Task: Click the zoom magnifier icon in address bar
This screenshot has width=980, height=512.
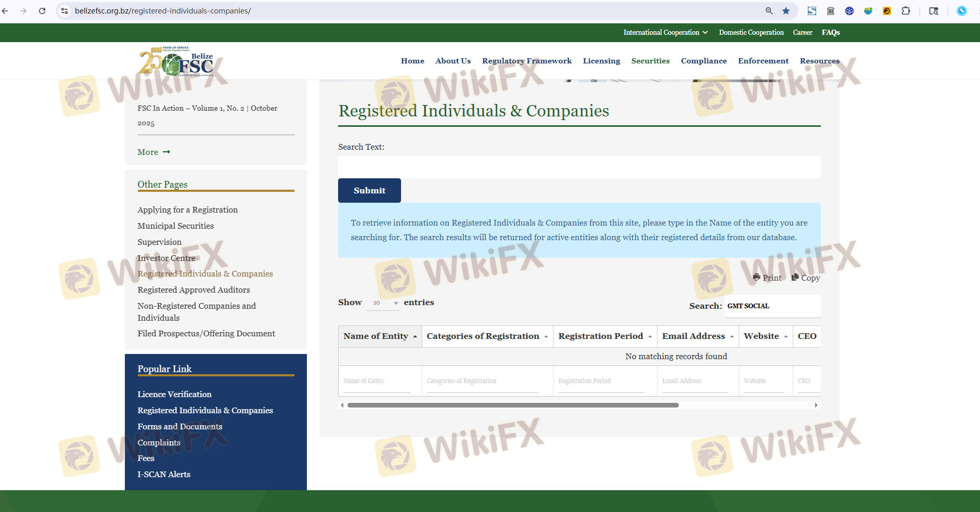Action: [769, 11]
